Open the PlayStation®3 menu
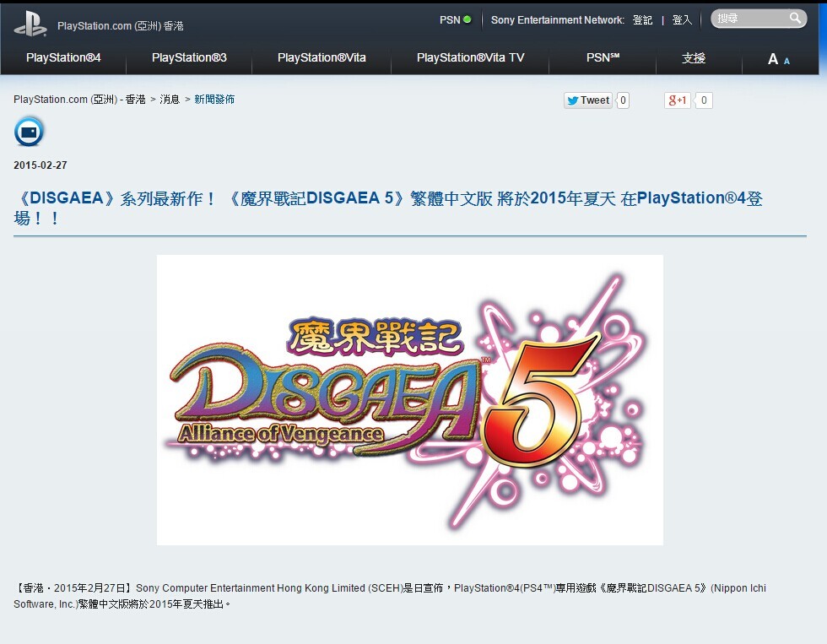The width and height of the screenshot is (827, 644). tap(189, 58)
